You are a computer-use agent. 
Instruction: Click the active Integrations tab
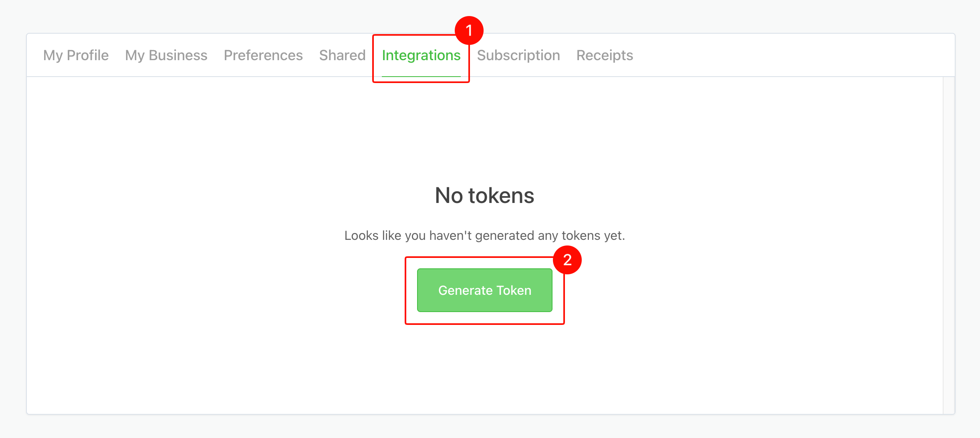[x=421, y=55]
